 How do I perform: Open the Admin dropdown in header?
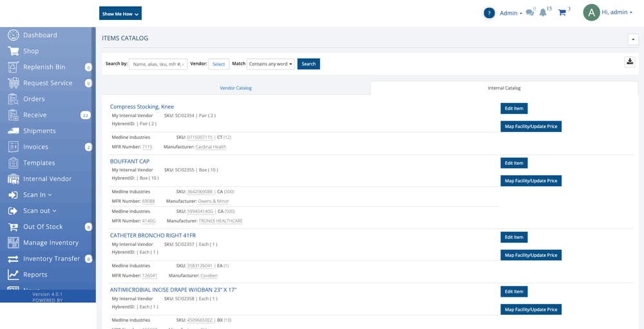tap(511, 13)
